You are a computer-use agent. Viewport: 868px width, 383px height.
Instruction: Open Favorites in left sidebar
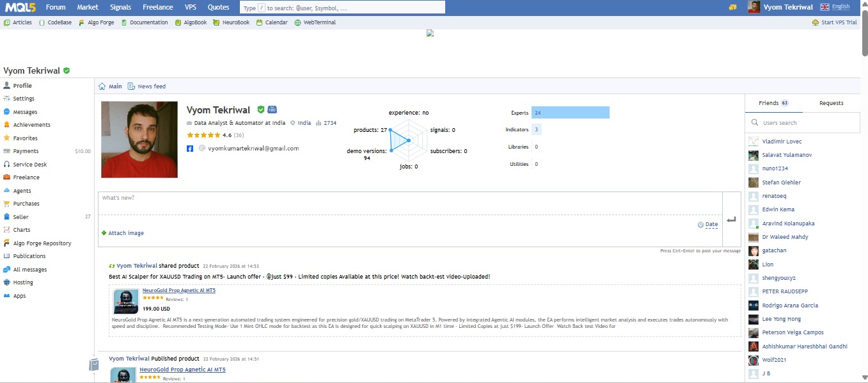25,138
